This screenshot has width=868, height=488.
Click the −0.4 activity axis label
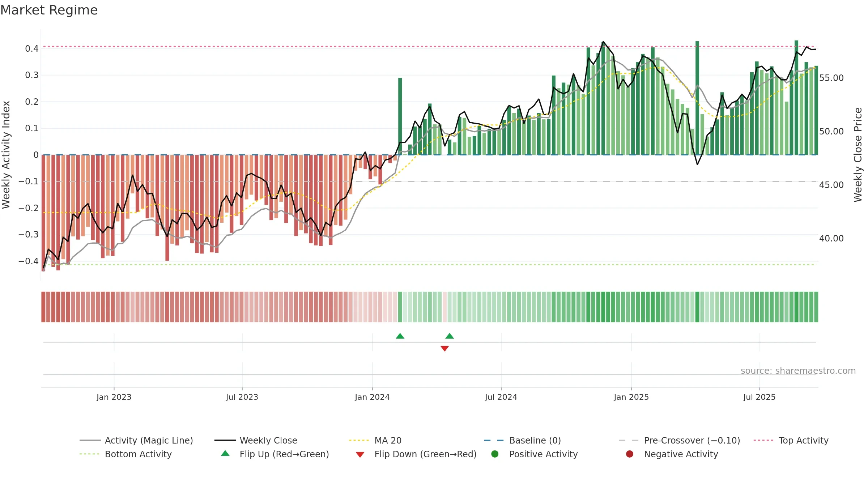(29, 261)
